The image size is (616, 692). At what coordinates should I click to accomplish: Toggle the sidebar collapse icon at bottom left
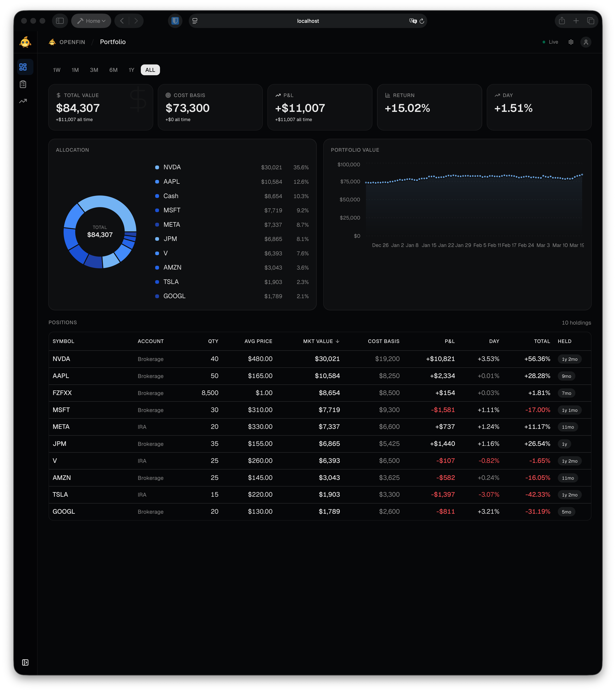pos(25,663)
